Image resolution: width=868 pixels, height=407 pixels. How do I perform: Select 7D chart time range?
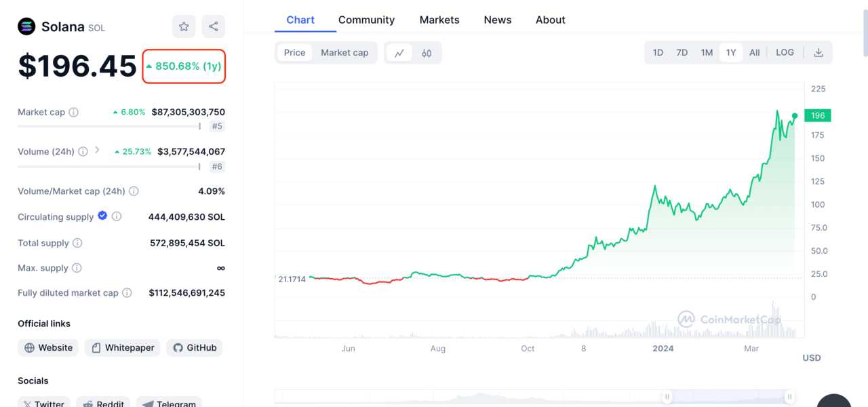682,53
